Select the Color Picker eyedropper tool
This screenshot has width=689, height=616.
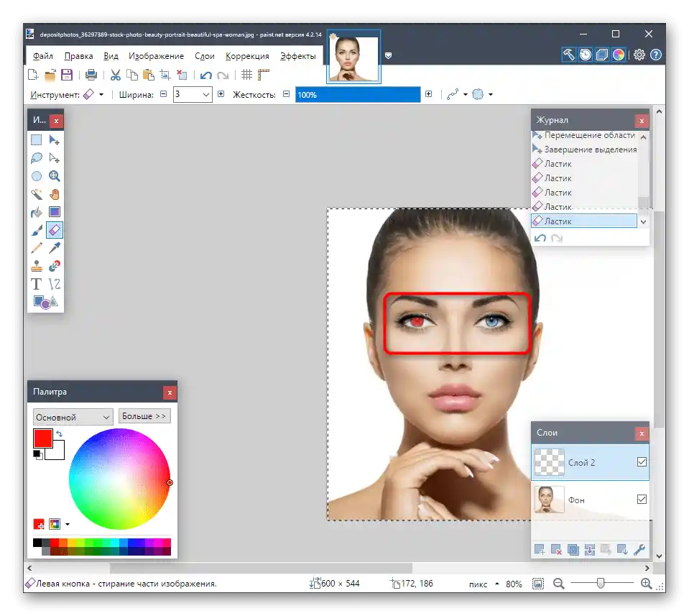tap(55, 248)
